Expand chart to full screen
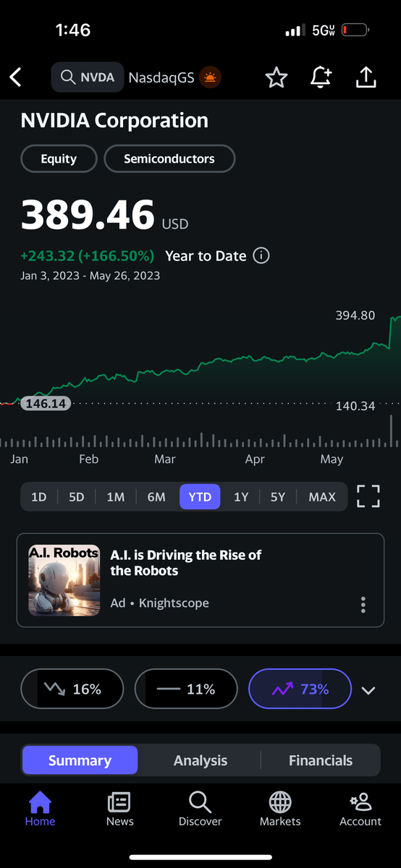 368,497
